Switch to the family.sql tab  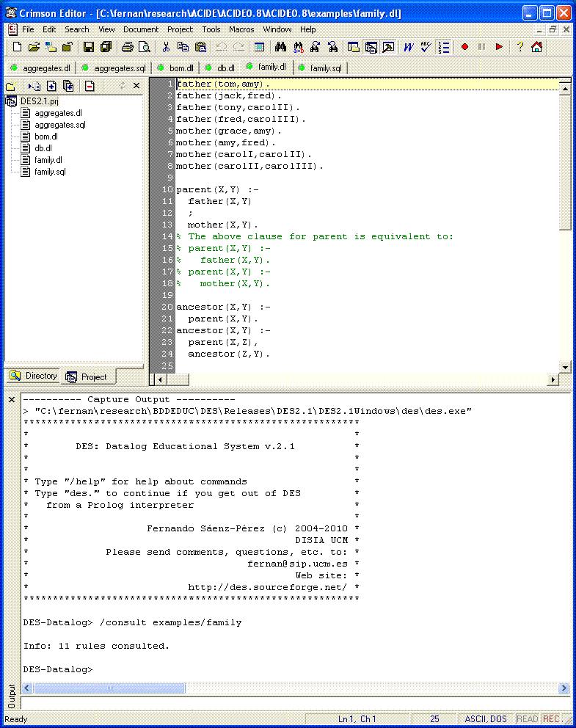tap(321, 68)
